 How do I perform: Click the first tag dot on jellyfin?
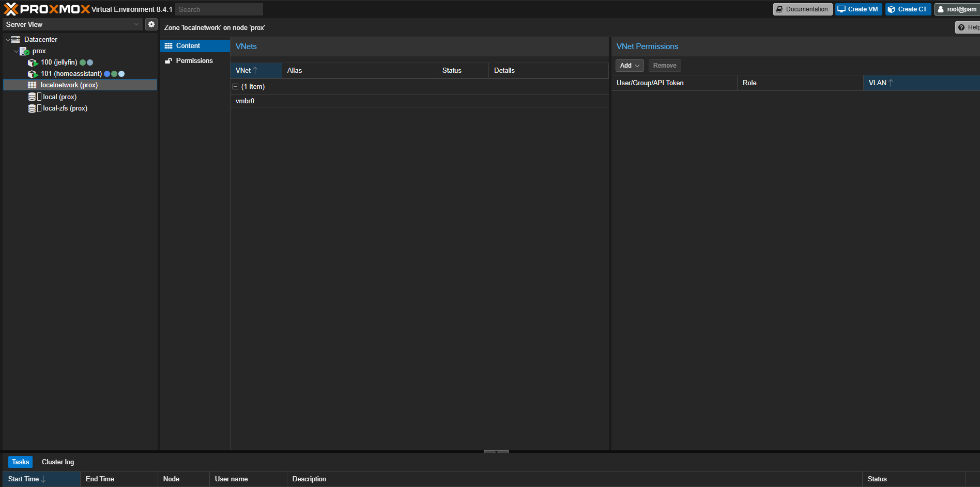[83, 62]
